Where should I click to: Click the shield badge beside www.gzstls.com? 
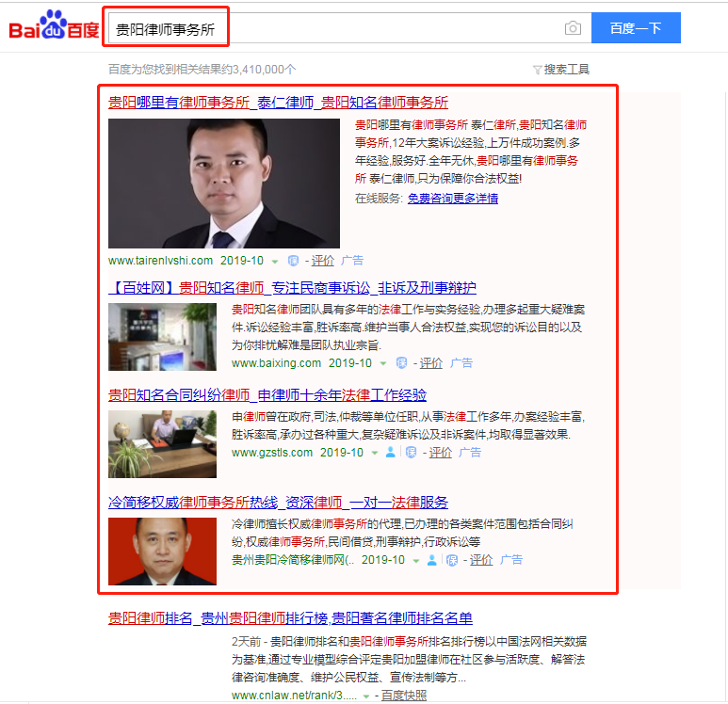411,453
